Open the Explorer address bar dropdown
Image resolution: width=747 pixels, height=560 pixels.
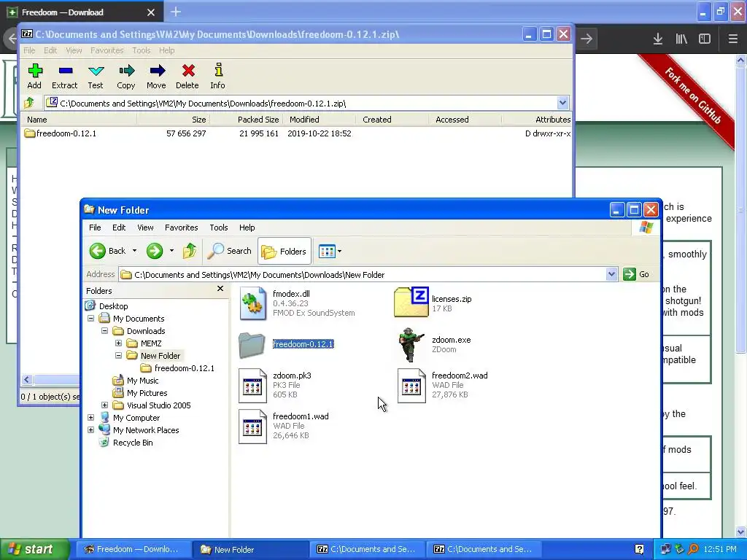(x=612, y=274)
